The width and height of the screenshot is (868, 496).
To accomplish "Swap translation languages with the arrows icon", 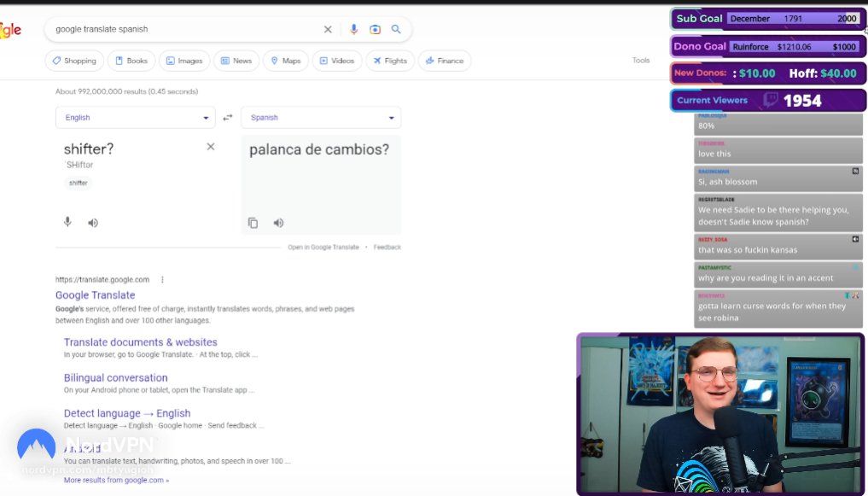I will 227,117.
